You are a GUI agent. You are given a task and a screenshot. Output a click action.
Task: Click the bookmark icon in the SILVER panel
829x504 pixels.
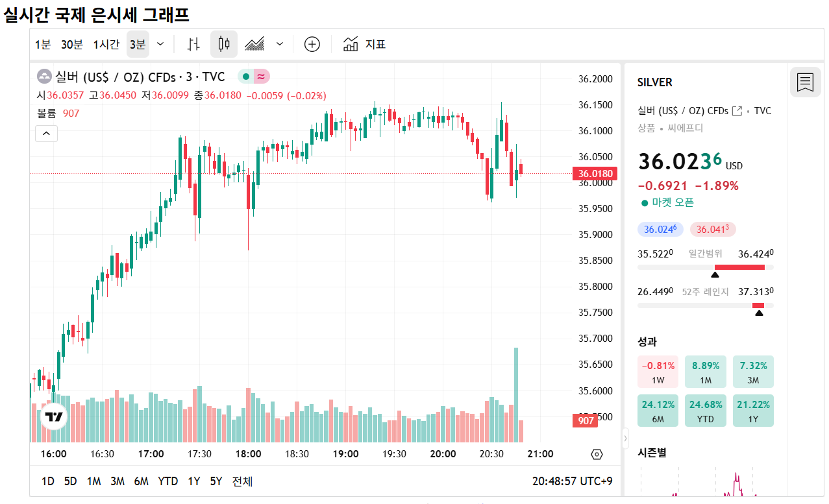coord(806,82)
